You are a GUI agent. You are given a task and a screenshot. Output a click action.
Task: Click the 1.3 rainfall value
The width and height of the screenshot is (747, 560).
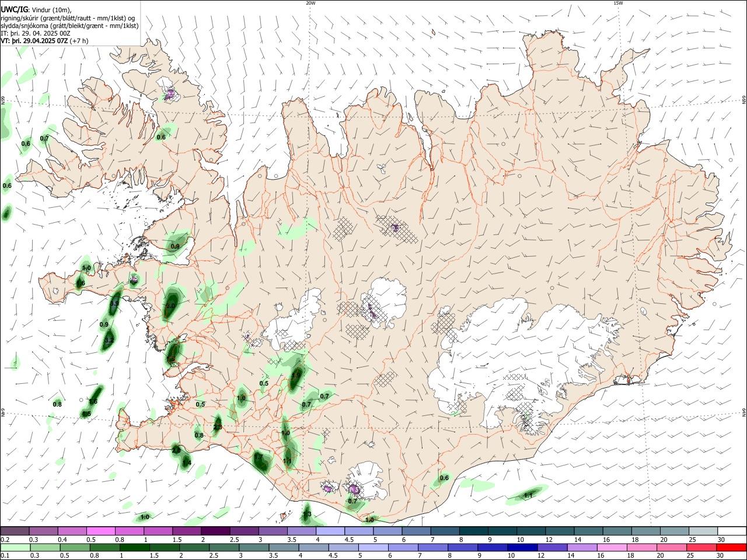[307, 514]
